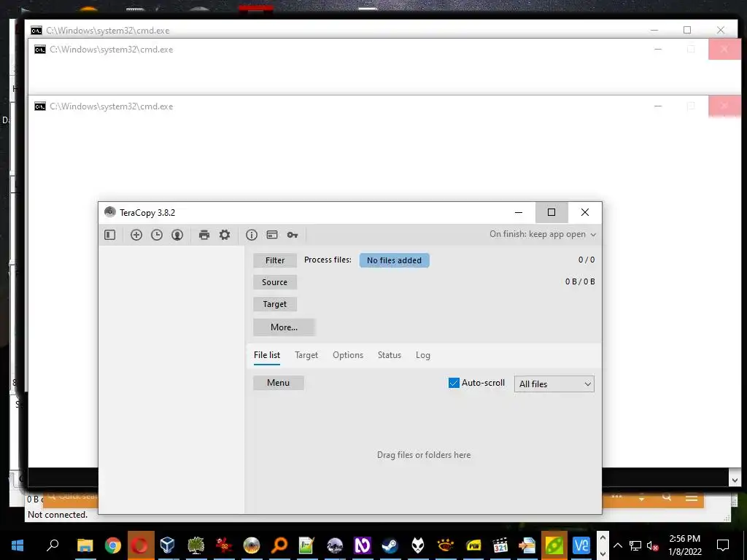
Task: Click the muted volume tray icon
Action: click(x=653, y=545)
